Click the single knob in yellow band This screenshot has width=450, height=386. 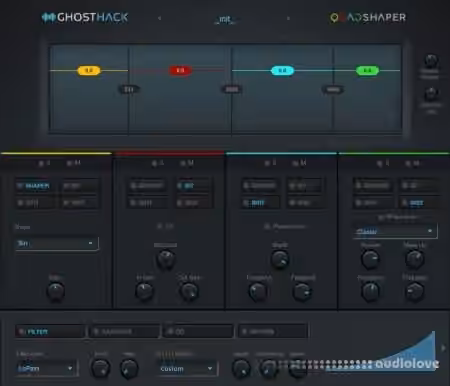pyautogui.click(x=56, y=291)
